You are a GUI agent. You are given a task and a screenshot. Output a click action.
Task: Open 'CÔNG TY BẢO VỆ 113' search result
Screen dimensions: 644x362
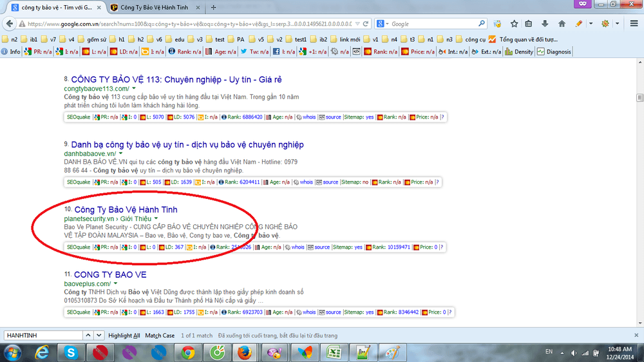[x=176, y=79]
